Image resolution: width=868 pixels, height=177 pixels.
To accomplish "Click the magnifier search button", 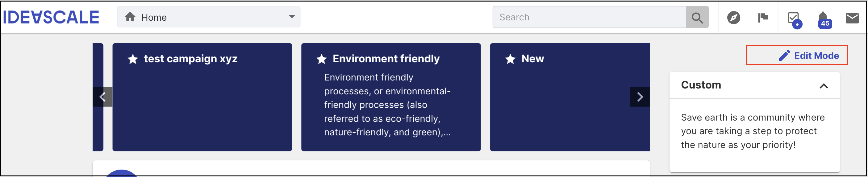I will [697, 17].
